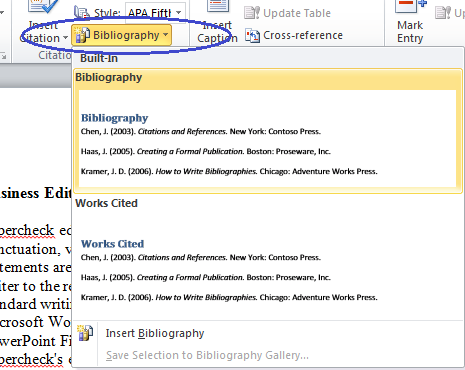Click the Cross-reference text button
Image resolution: width=465 pixels, height=370 pixels.
pos(303,35)
